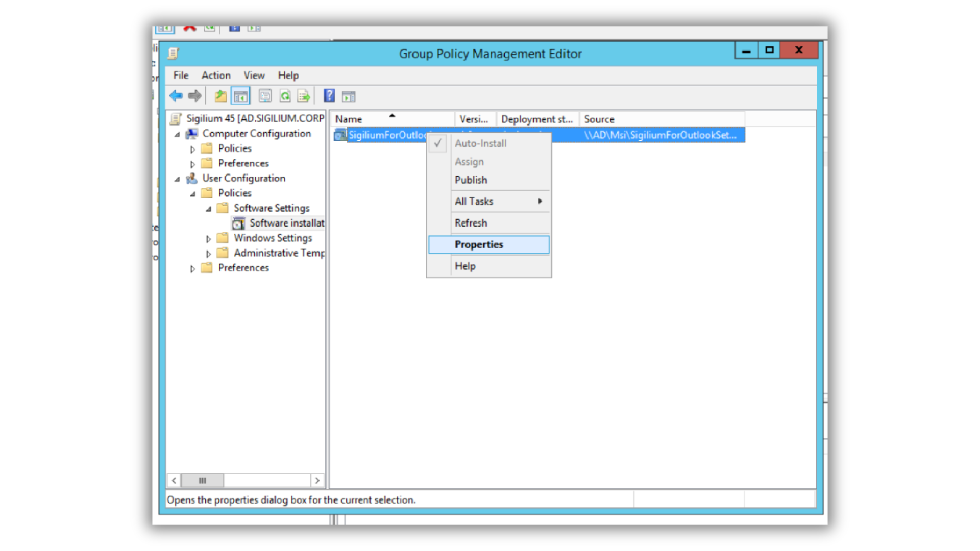Toggle Show/Hide Action Pane toolbar icon
980x551 pixels.
click(x=349, y=96)
